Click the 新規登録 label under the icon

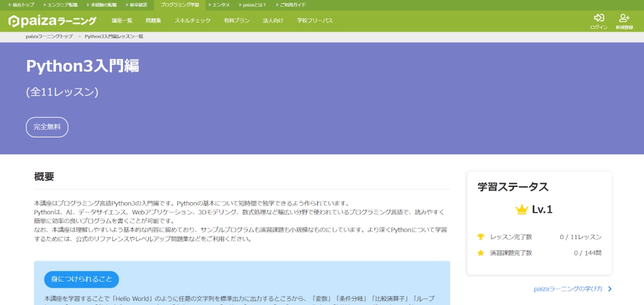(625, 27)
